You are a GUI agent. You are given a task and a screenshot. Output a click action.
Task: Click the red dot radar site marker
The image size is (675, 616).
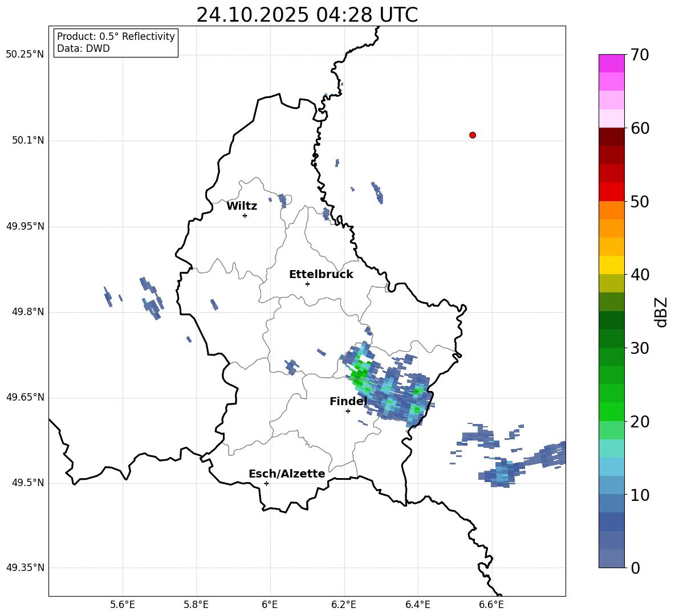pyautogui.click(x=473, y=135)
